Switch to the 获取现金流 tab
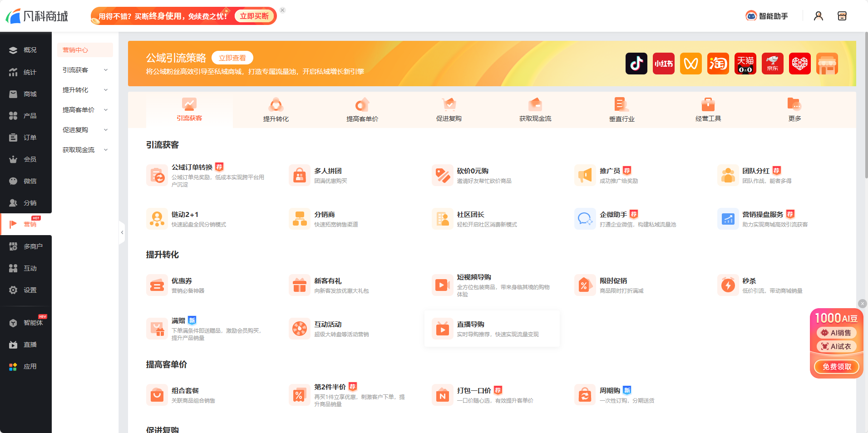Image resolution: width=868 pixels, height=433 pixels. pyautogui.click(x=535, y=110)
